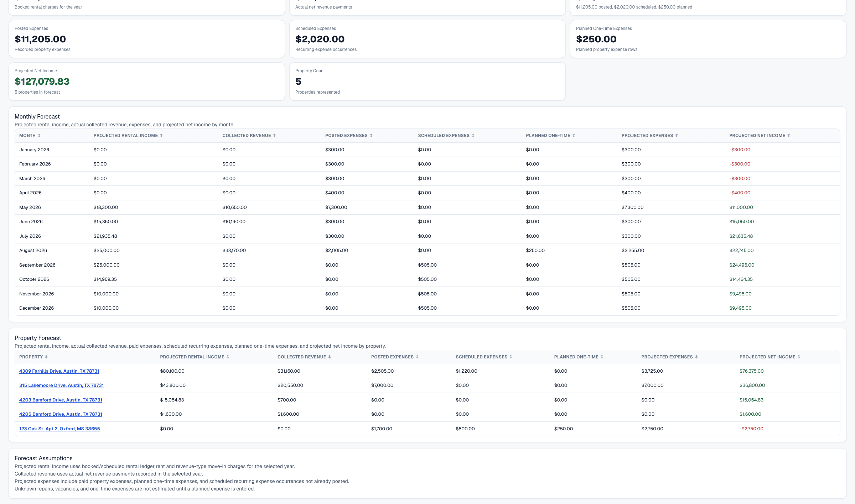855x504 pixels.
Task: Click Property Forecast SCHEDULED EXPENSES header text
Action: [x=481, y=357]
